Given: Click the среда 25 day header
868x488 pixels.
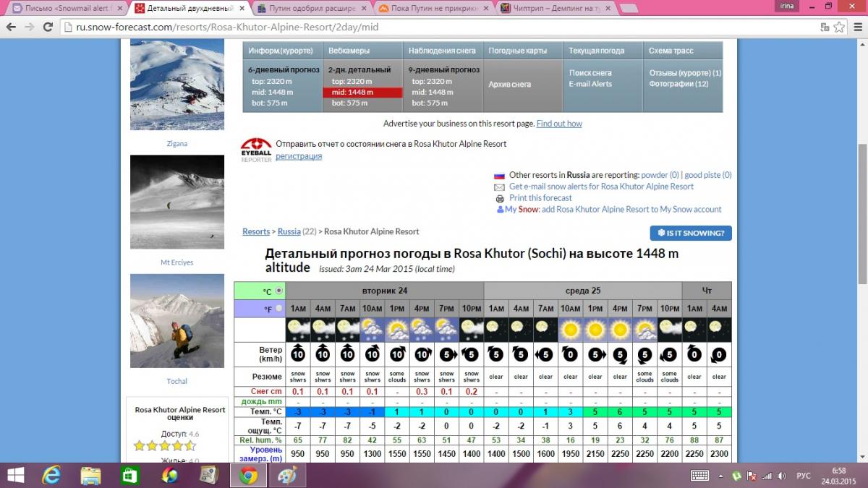Looking at the screenshot, I should pos(583,291).
